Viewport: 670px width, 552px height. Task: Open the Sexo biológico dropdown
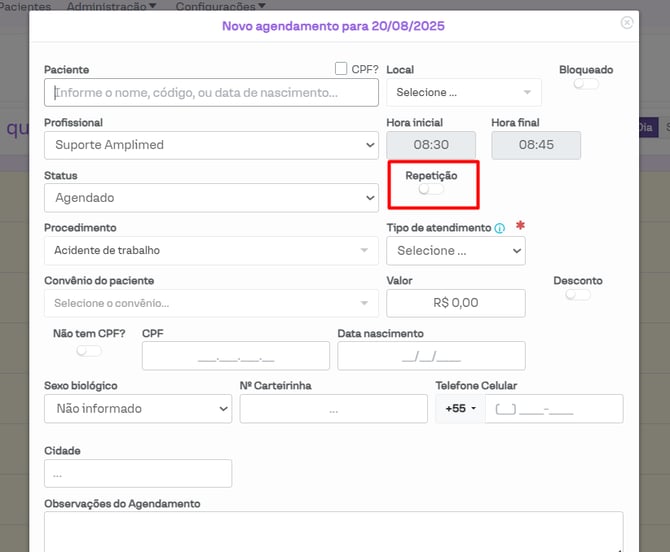[138, 408]
